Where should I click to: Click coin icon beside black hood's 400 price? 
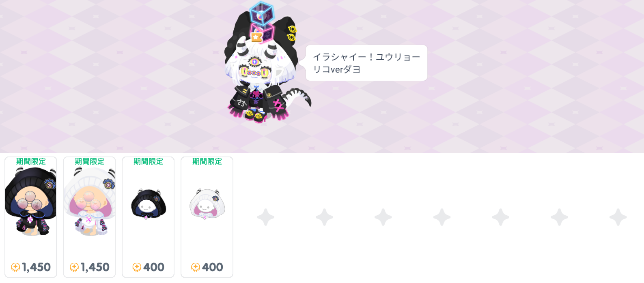(137, 267)
